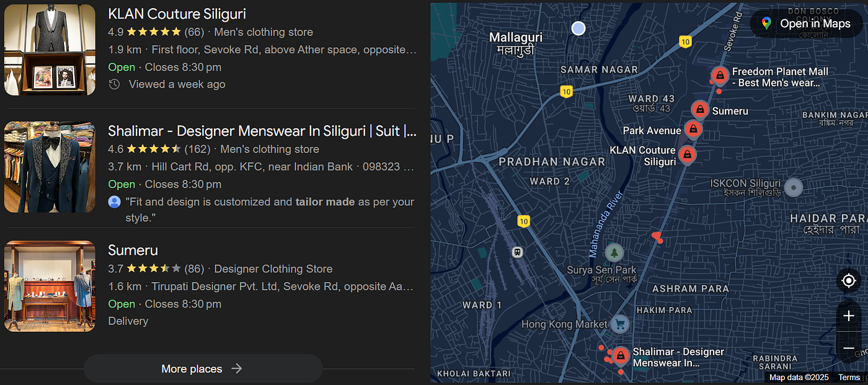Click the Sumeru label on the map
868x385 pixels.
point(730,112)
